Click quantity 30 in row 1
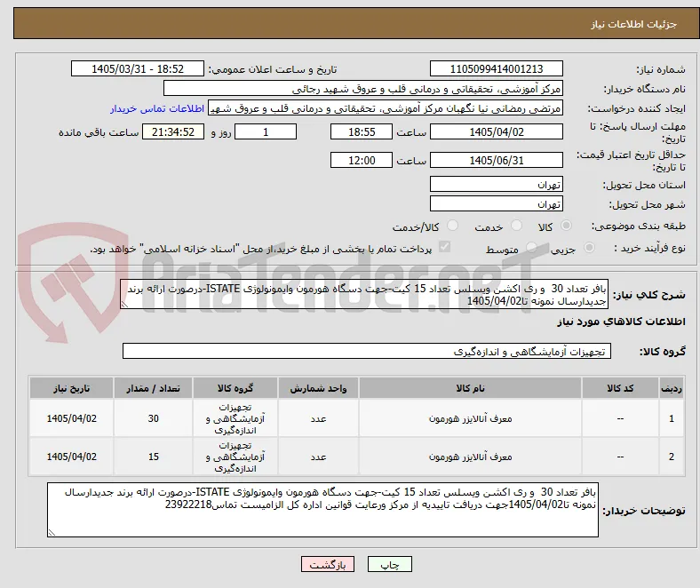700x588 pixels. coord(153,418)
